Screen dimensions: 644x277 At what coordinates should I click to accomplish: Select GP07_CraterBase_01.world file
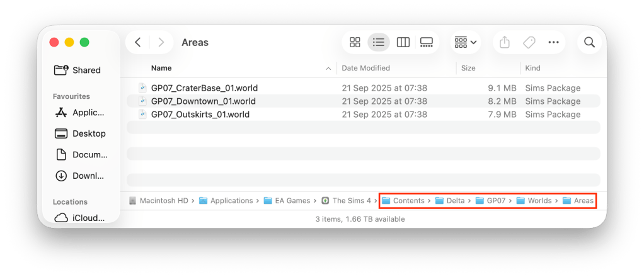204,88
